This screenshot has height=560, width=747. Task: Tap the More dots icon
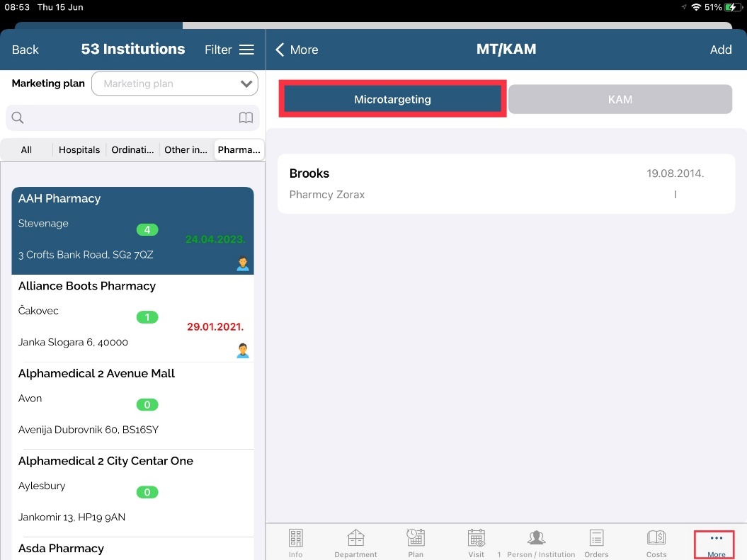pyautogui.click(x=716, y=539)
